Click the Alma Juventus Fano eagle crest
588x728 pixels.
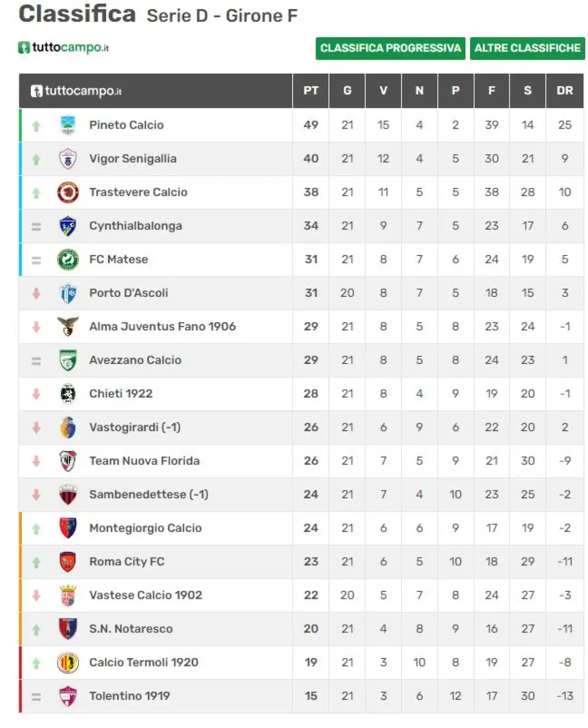68,326
